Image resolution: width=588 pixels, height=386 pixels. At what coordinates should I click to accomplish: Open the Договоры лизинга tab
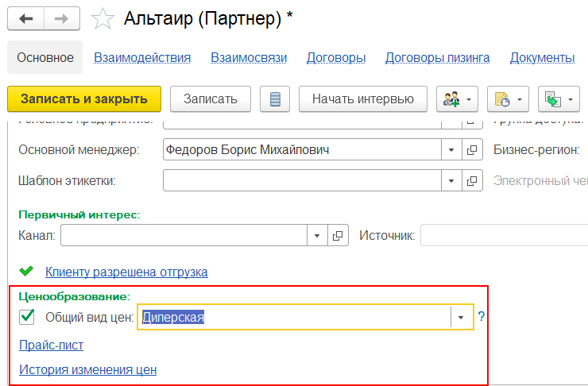(x=437, y=57)
